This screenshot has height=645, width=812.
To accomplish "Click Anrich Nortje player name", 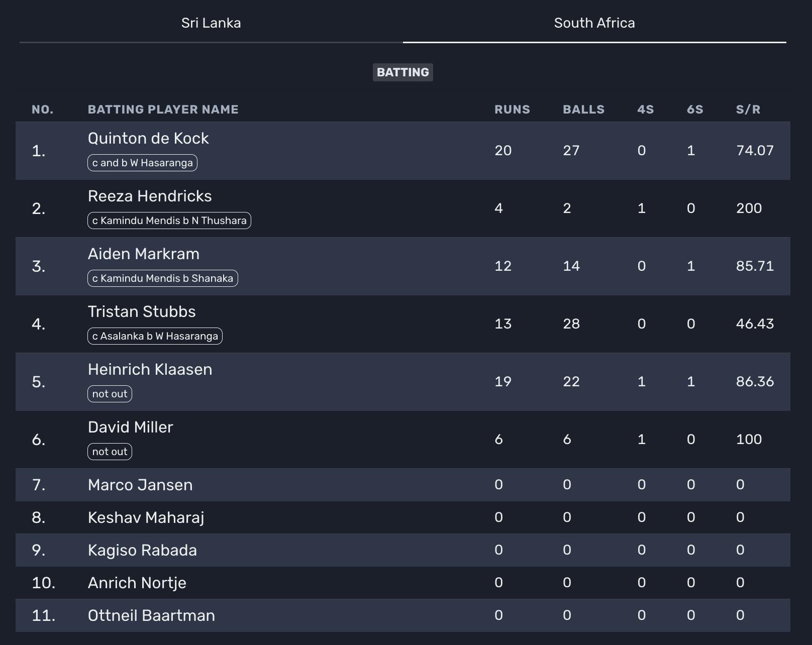I will 137,583.
